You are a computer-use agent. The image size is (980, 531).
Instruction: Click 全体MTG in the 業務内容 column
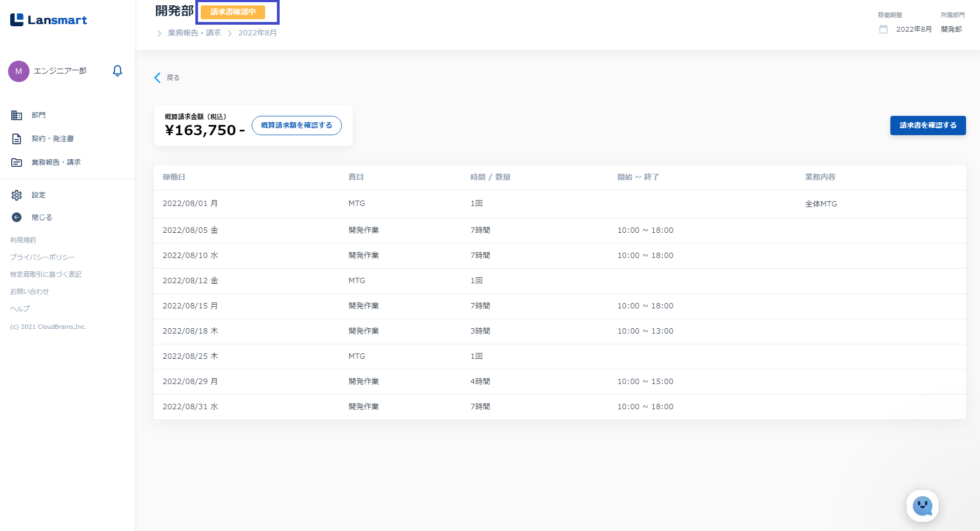coord(821,204)
